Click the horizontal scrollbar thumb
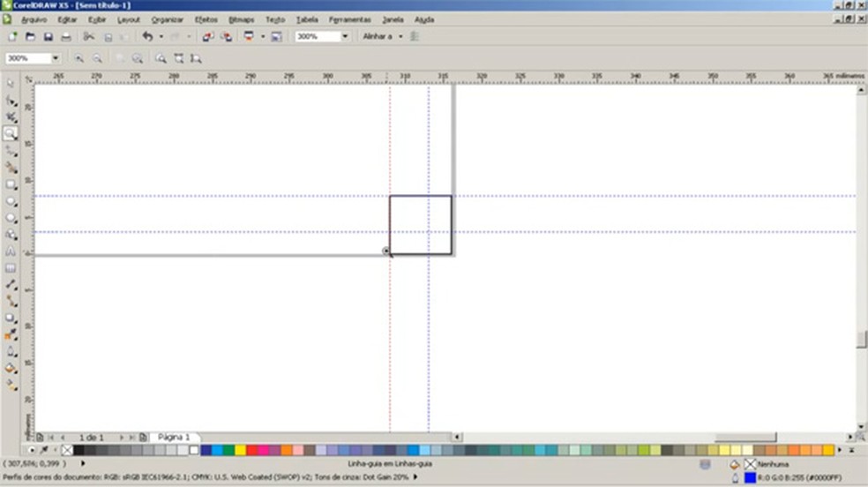Viewport: 868px width, 487px height. pyautogui.click(x=745, y=437)
